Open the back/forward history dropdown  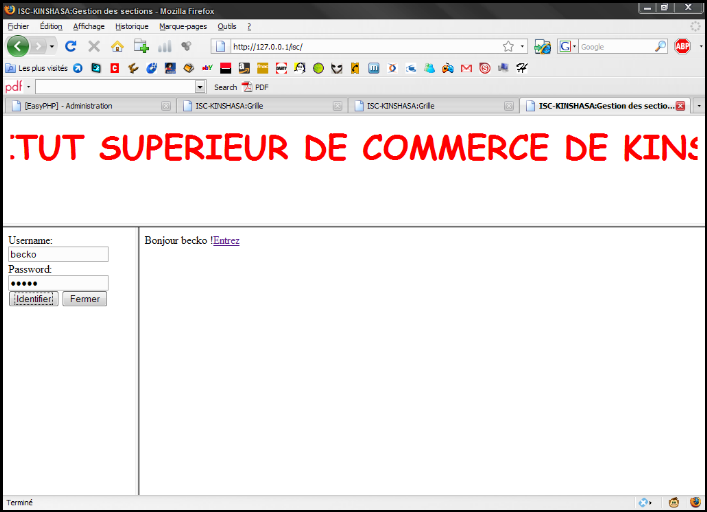coord(52,46)
